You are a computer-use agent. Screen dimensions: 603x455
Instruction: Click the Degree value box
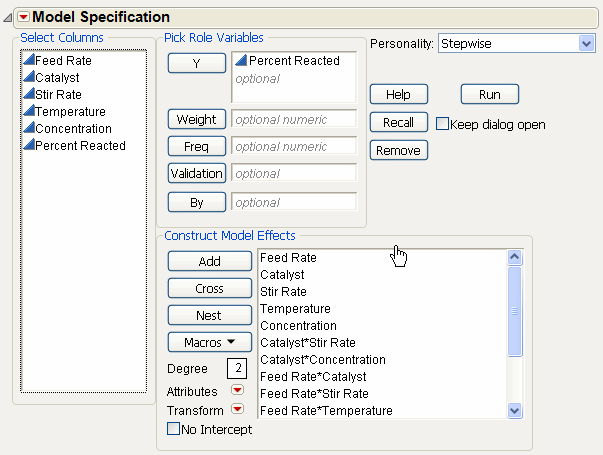(x=235, y=369)
